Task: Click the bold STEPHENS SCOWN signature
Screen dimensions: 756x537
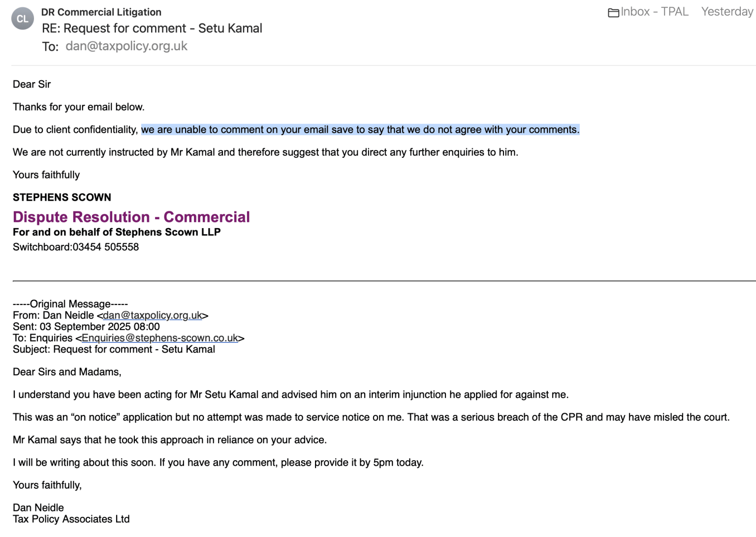Action: 62,197
